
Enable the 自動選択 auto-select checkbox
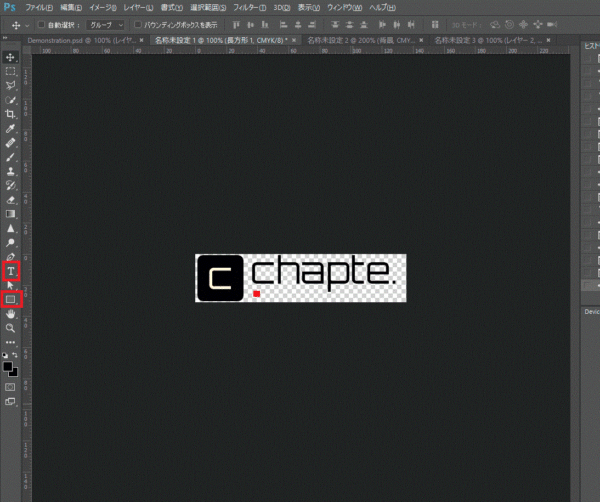[x=41, y=24]
